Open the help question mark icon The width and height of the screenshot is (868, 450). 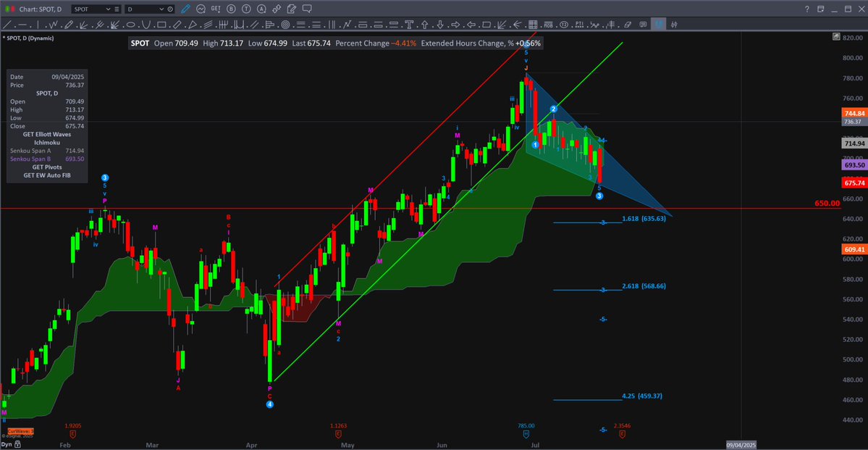(807, 9)
